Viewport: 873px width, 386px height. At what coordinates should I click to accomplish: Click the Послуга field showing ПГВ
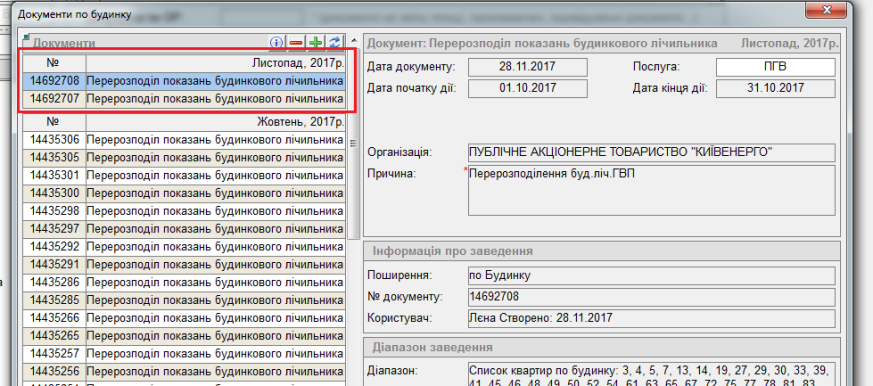(x=776, y=67)
